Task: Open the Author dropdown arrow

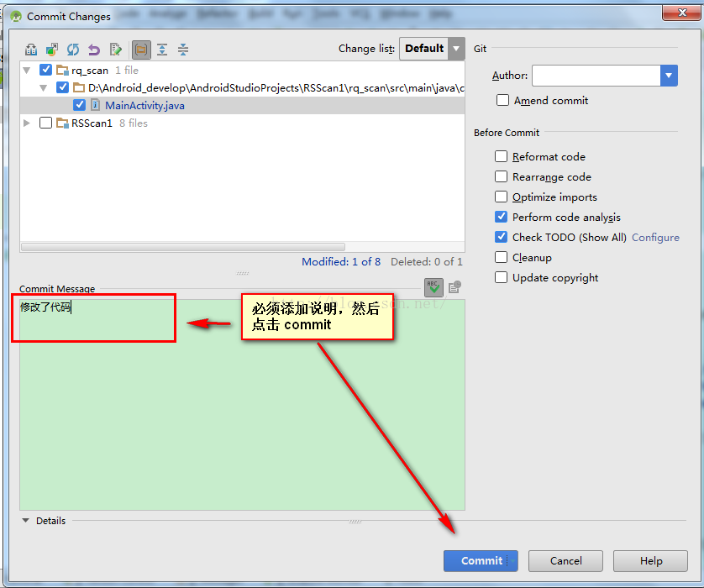Action: [x=669, y=76]
